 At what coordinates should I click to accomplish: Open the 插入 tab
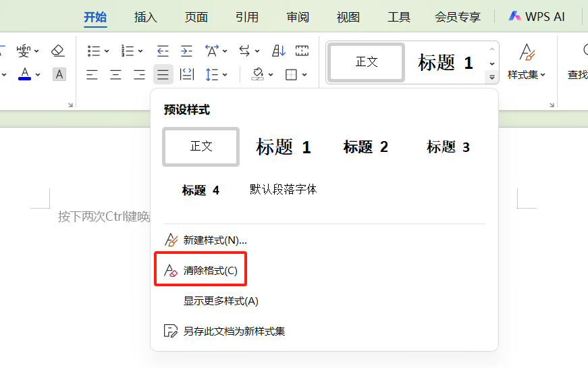146,17
